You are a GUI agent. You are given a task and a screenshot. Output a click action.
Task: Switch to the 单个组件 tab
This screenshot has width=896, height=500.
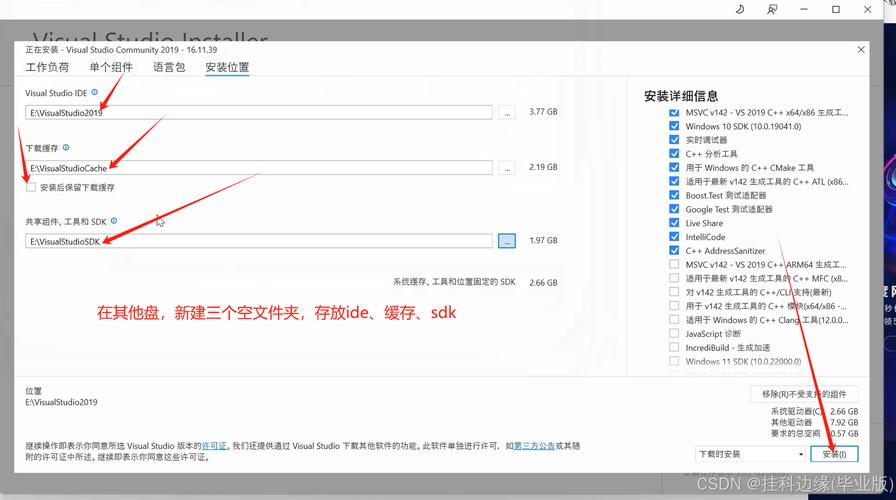coord(111,67)
